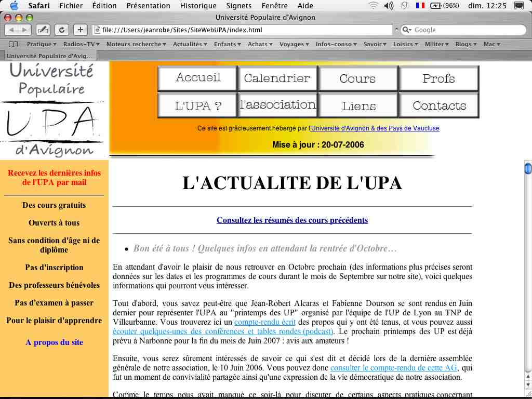Screen dimensions: 532x399
Task: Expand the Loisirs bookmarks folder
Action: pos(405,44)
